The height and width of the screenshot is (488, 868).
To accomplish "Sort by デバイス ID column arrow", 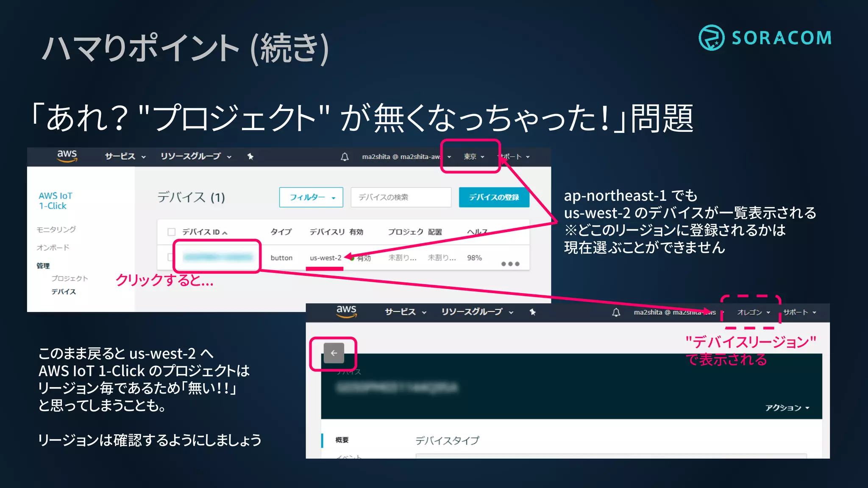I will point(225,233).
